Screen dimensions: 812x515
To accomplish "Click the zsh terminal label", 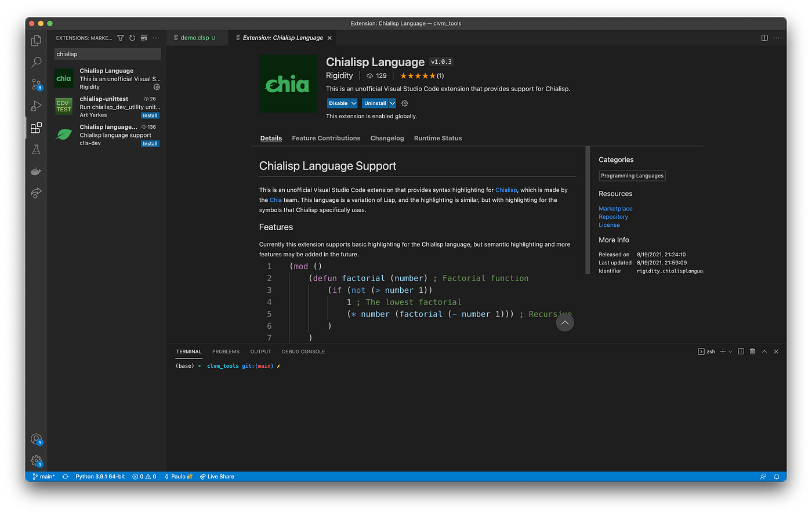I will point(706,351).
